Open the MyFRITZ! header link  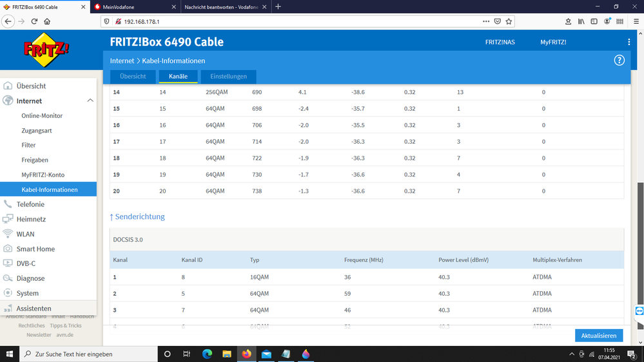point(553,42)
